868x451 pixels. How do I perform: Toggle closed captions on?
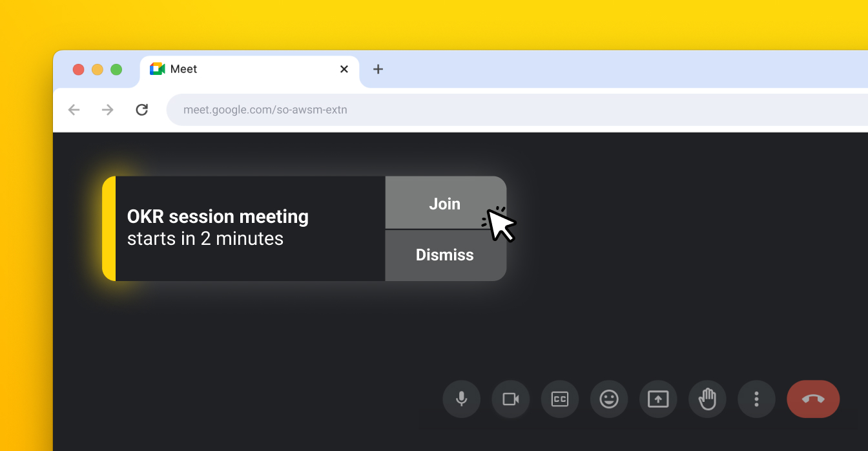[x=559, y=399]
